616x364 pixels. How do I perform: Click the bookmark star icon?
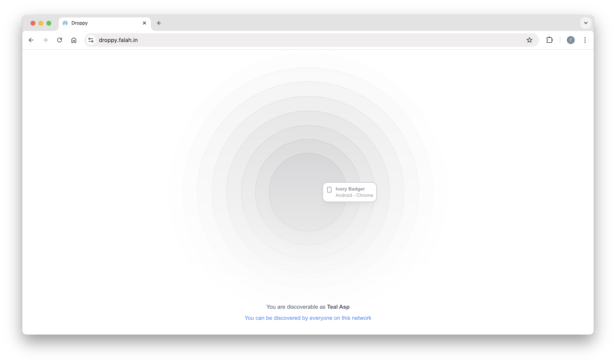[x=530, y=40]
